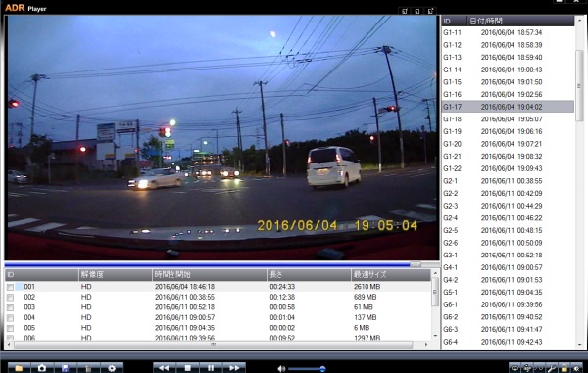Click the wrench tool icon

552,368
